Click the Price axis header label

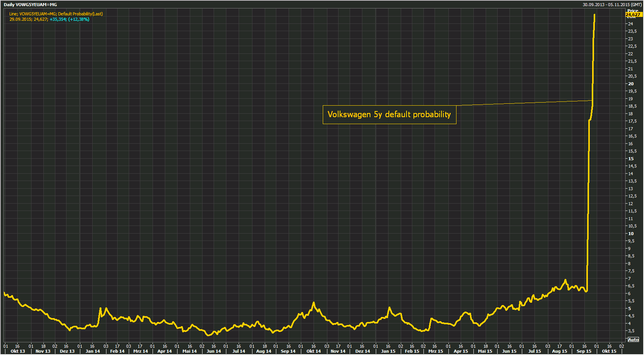click(x=633, y=11)
